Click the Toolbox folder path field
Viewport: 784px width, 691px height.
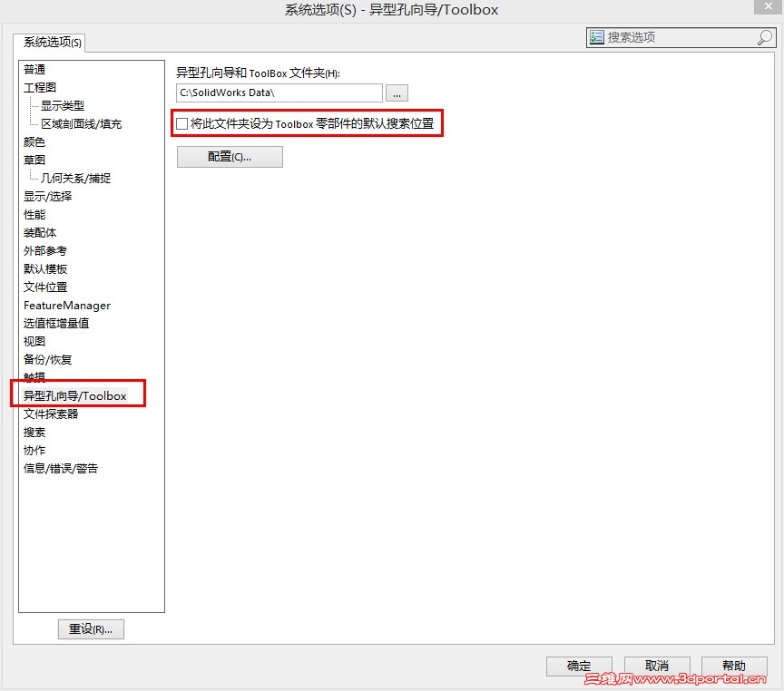(279, 92)
